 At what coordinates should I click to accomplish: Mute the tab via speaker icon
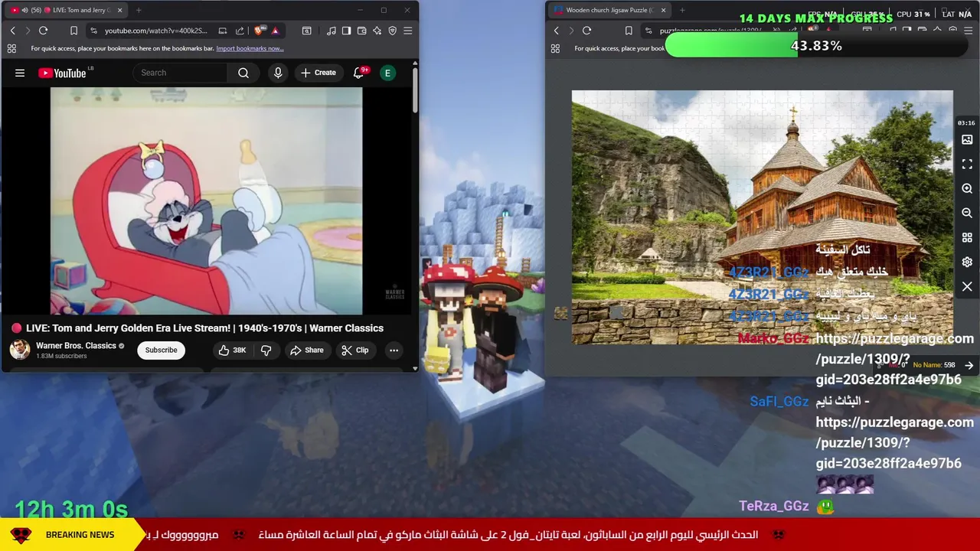pos(24,10)
